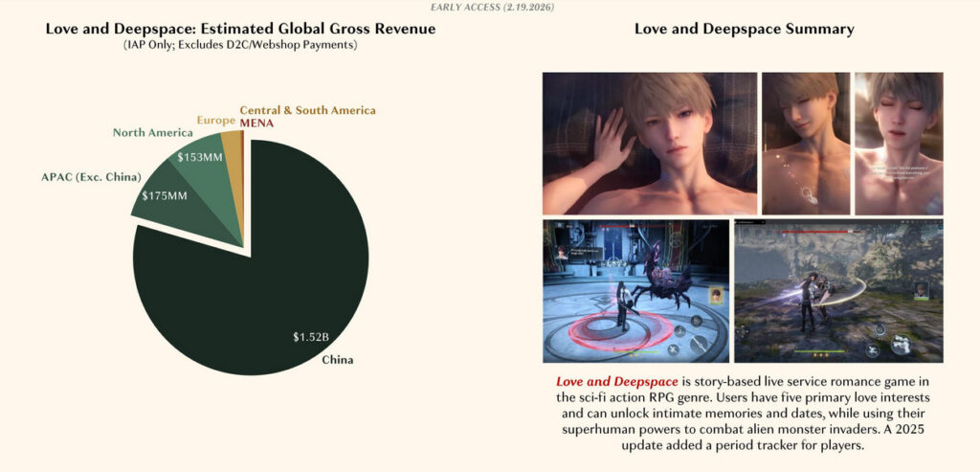The height and width of the screenshot is (472, 980).
Task: Click the Estimated Global Gross Revenue title
Action: click(240, 29)
